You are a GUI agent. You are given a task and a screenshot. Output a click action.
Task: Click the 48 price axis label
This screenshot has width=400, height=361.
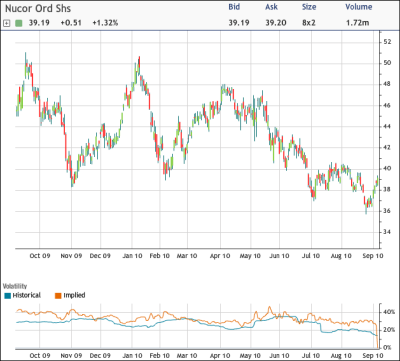click(x=387, y=84)
